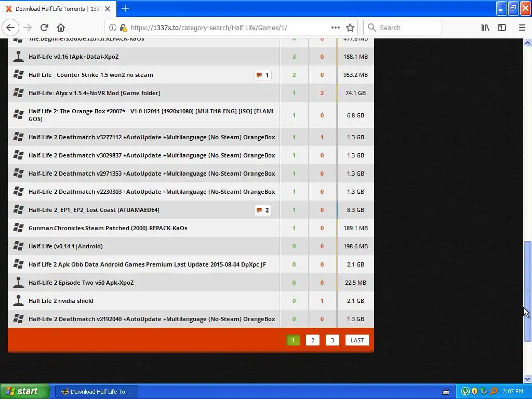Click the 189.1 MB size cell
The image size is (532, 399).
(x=355, y=228)
